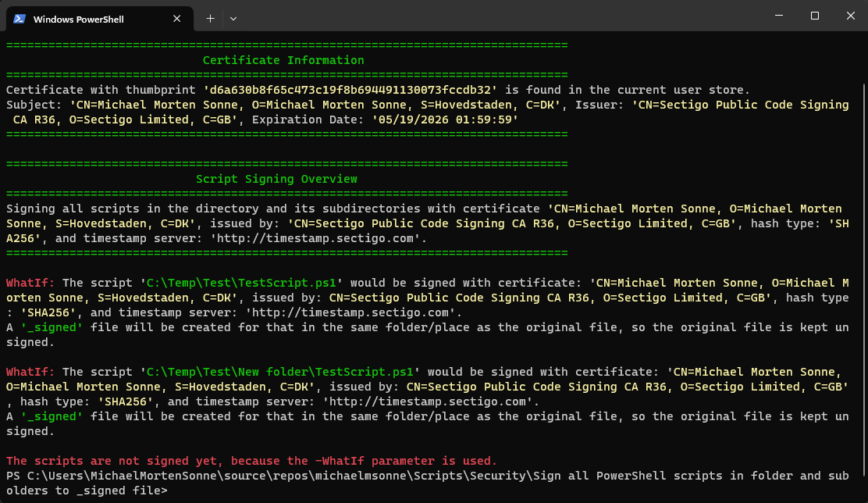Click the PowerShell icon in the tab
Screen dimensions: 868x503
click(x=20, y=19)
